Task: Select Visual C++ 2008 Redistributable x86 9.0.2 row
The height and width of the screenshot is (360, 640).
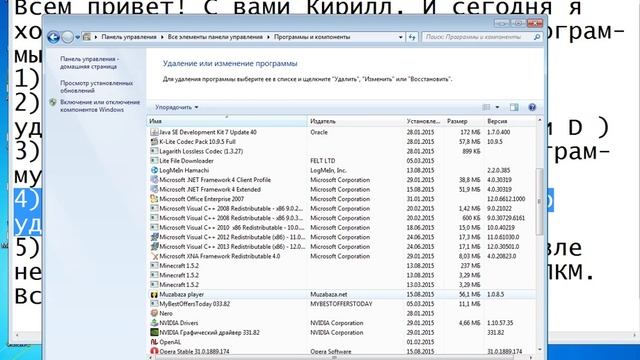Action: (342, 209)
